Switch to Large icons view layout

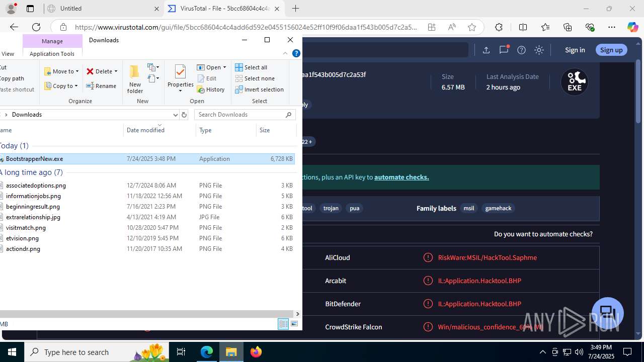pos(294,324)
